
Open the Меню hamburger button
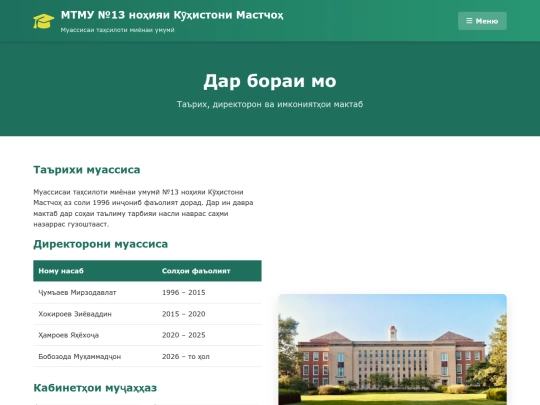pyautogui.click(x=482, y=21)
